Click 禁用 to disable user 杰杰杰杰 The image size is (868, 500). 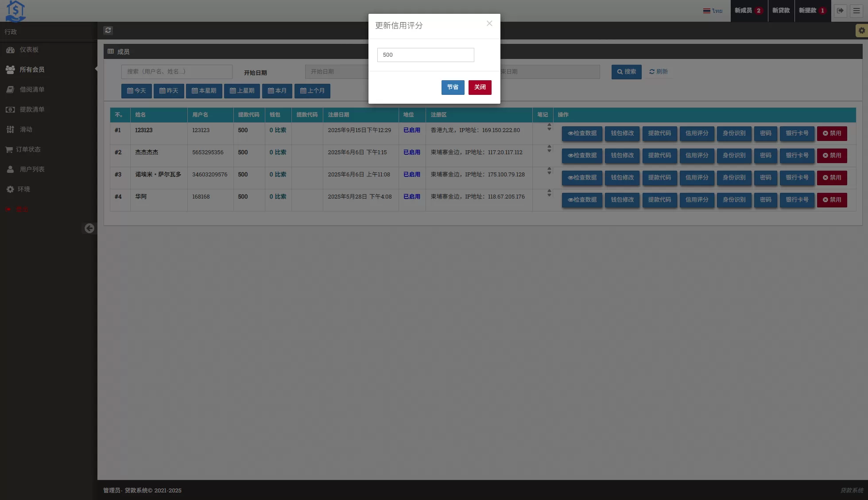832,156
